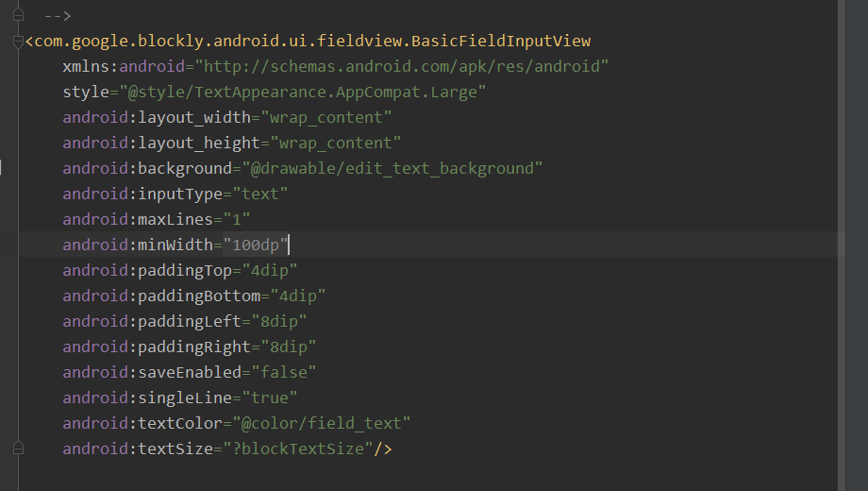Click the fold end marker beside textSize line
Screen dimensions: 868x491
click(18, 449)
